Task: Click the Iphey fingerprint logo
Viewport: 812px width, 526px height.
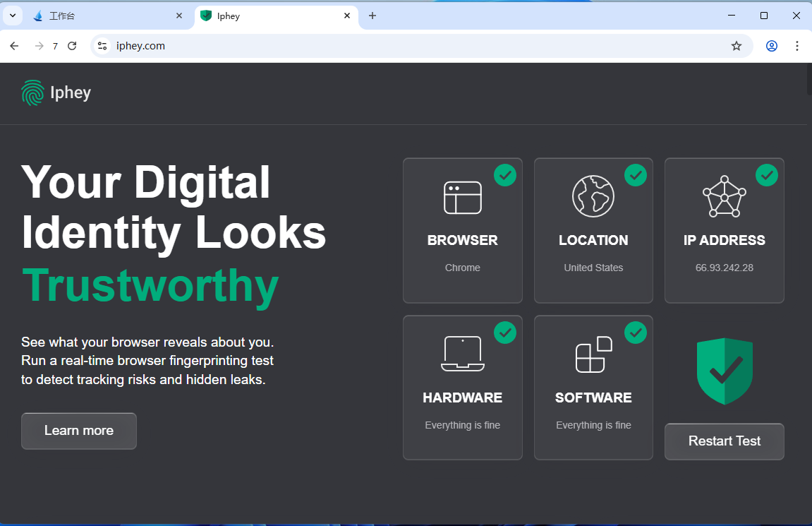Action: click(x=33, y=92)
